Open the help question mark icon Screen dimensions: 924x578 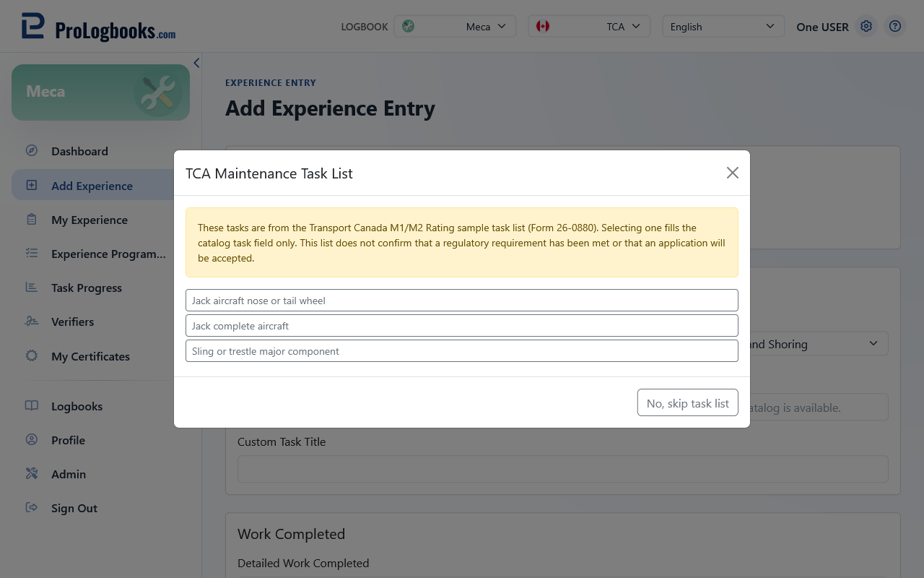tap(895, 27)
